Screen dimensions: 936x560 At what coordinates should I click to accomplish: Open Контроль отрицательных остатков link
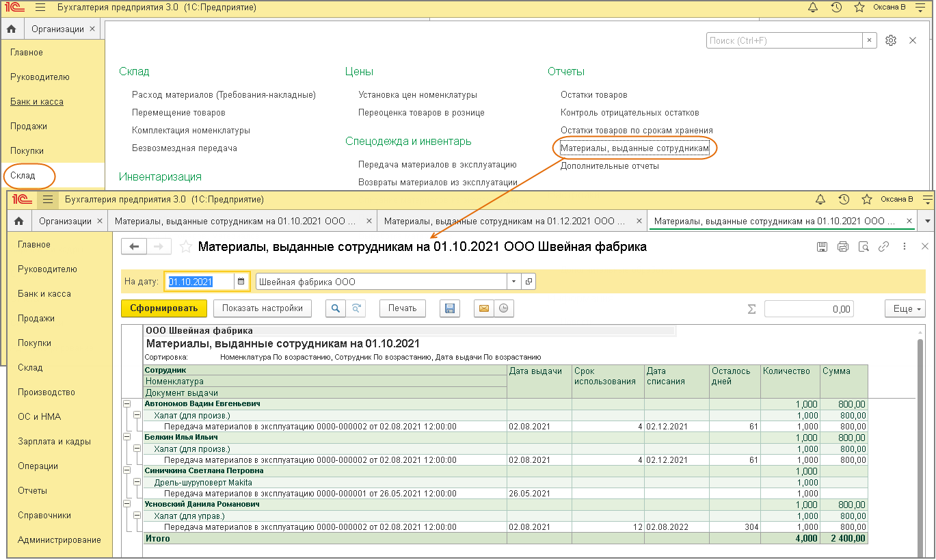(x=630, y=113)
